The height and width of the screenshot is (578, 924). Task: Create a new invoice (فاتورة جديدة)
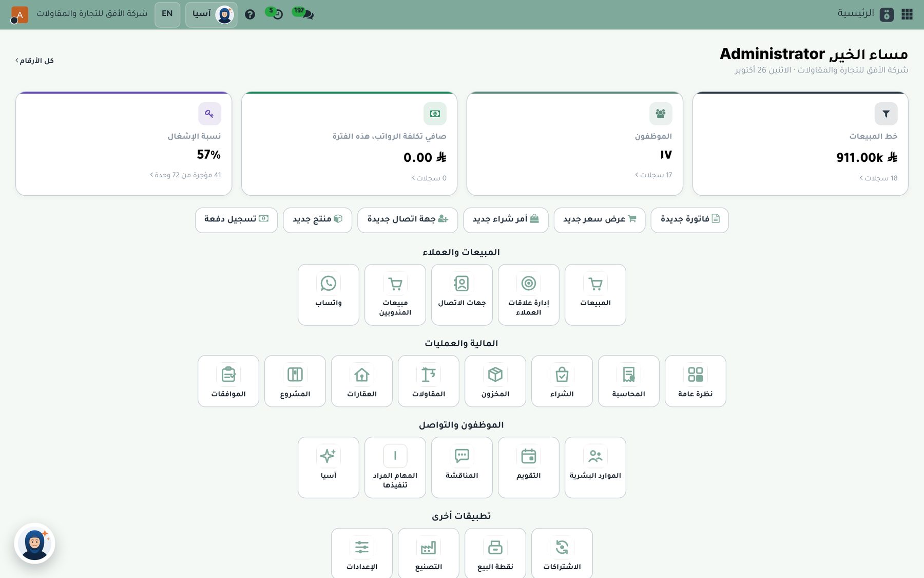tap(689, 220)
